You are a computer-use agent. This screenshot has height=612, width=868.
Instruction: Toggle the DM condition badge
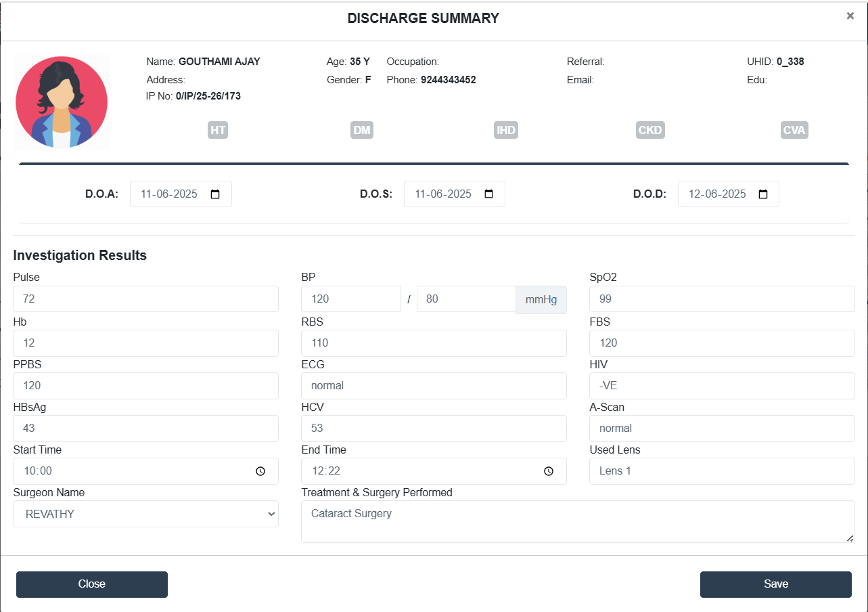pos(362,130)
